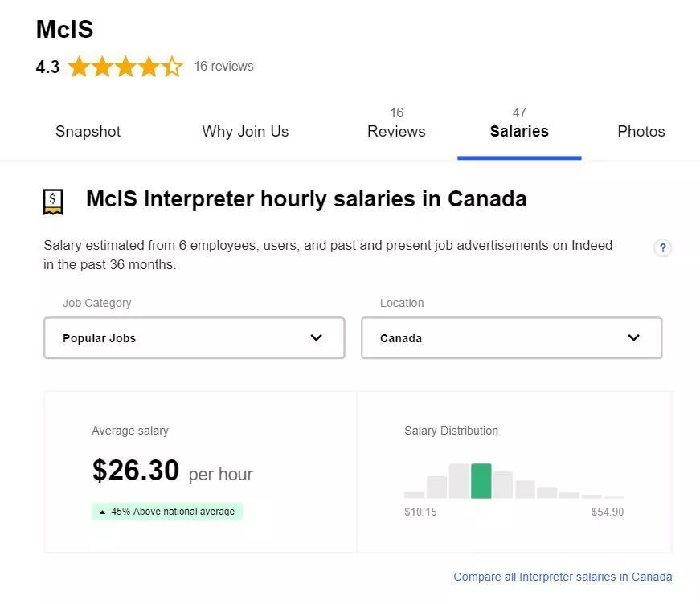This screenshot has height=604, width=700.
Task: Click the green highlighted salary distribution bar
Action: (x=481, y=481)
